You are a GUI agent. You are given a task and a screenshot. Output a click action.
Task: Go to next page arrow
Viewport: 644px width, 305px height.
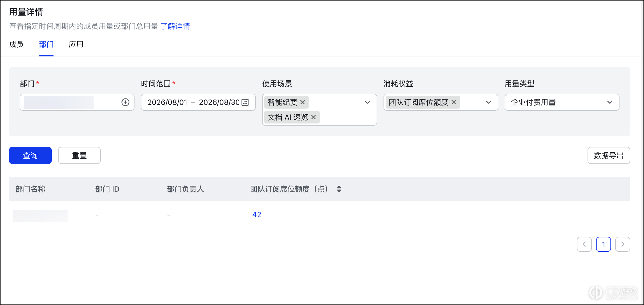pos(623,244)
